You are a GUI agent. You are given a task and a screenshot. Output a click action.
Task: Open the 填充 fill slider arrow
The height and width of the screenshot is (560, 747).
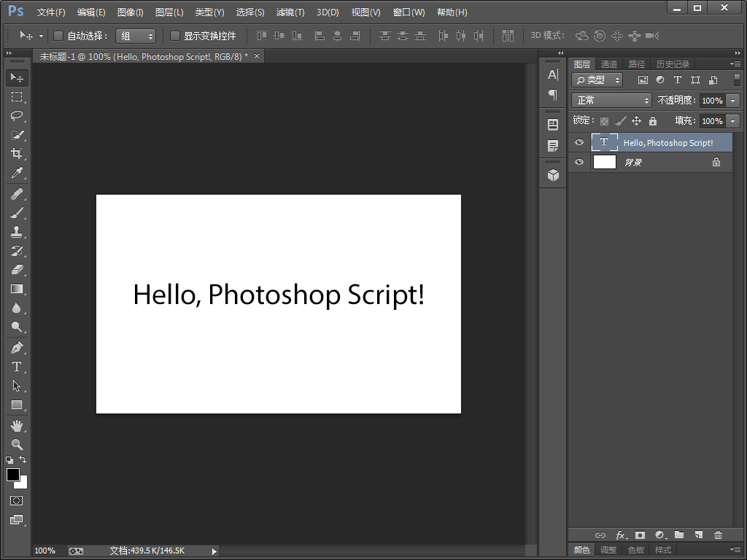tap(732, 121)
